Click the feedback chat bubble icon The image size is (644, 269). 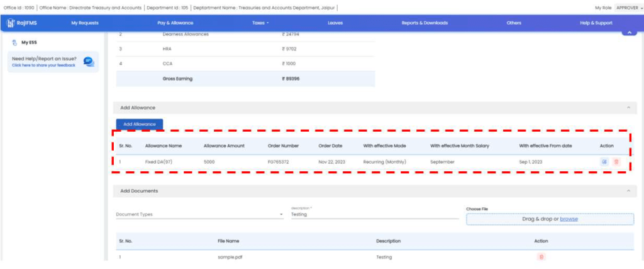coord(89,62)
